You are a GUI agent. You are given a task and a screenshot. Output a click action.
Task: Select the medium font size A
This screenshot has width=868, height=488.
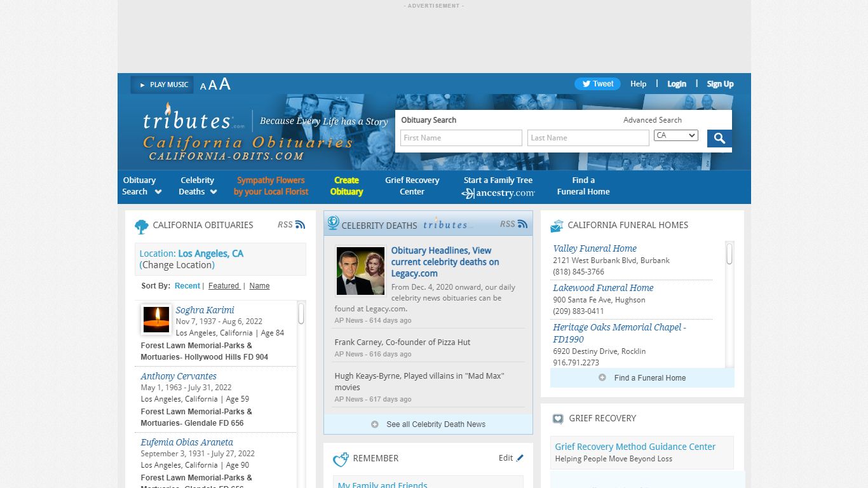click(213, 85)
